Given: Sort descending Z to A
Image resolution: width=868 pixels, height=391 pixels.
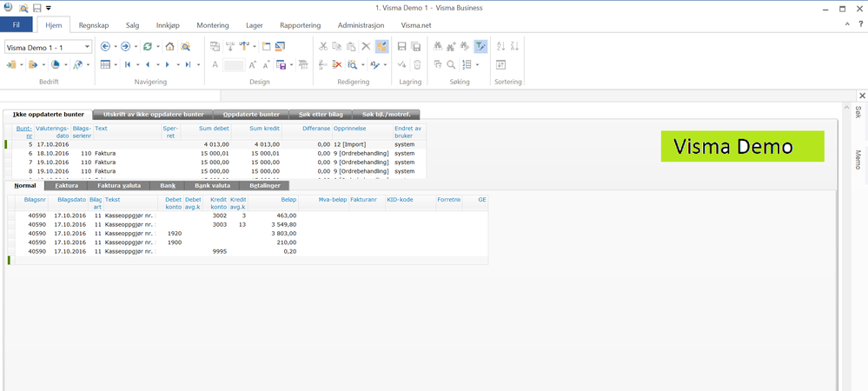Looking at the screenshot, I should (x=514, y=47).
